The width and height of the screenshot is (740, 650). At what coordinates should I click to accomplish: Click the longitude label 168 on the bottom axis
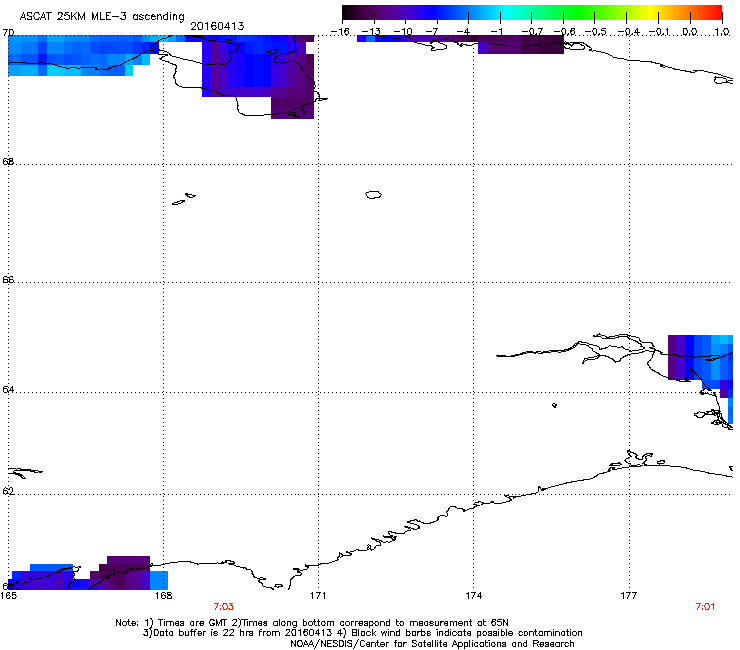click(x=163, y=595)
